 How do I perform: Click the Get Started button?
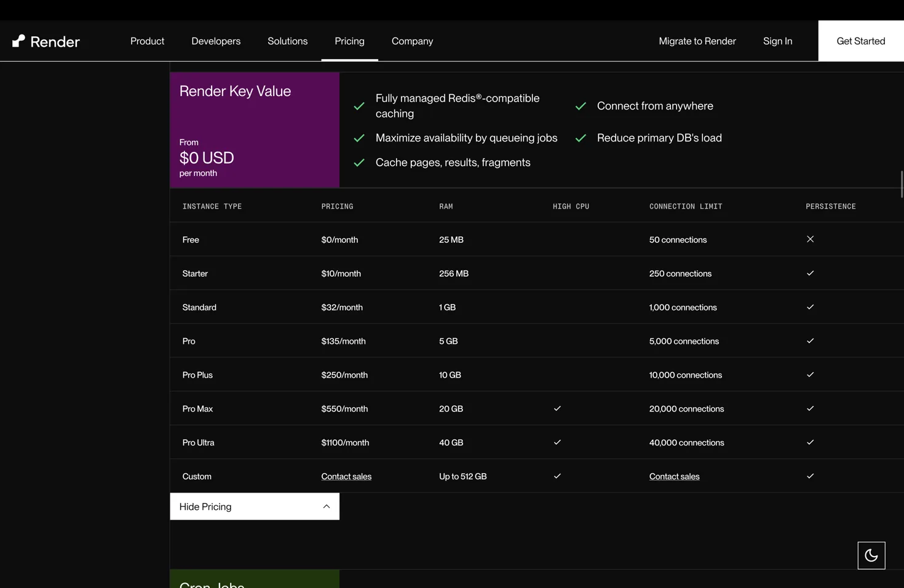point(860,41)
